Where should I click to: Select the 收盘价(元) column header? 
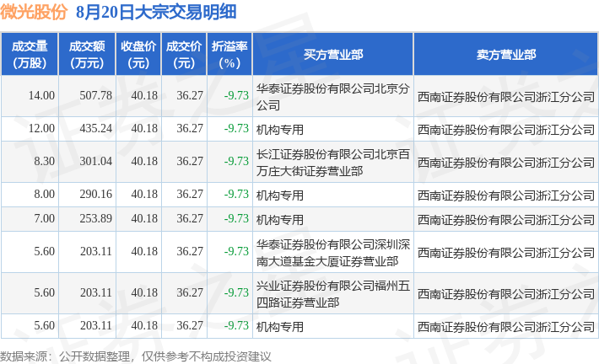coord(138,54)
